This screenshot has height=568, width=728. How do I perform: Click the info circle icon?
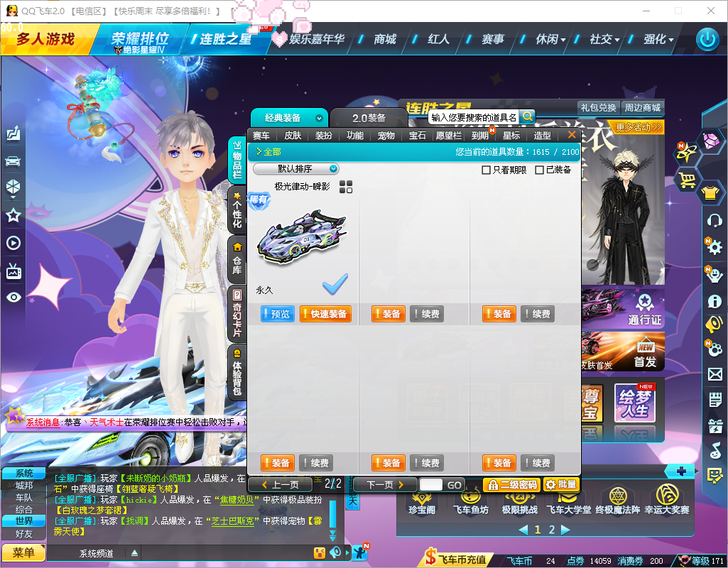pyautogui.click(x=715, y=302)
